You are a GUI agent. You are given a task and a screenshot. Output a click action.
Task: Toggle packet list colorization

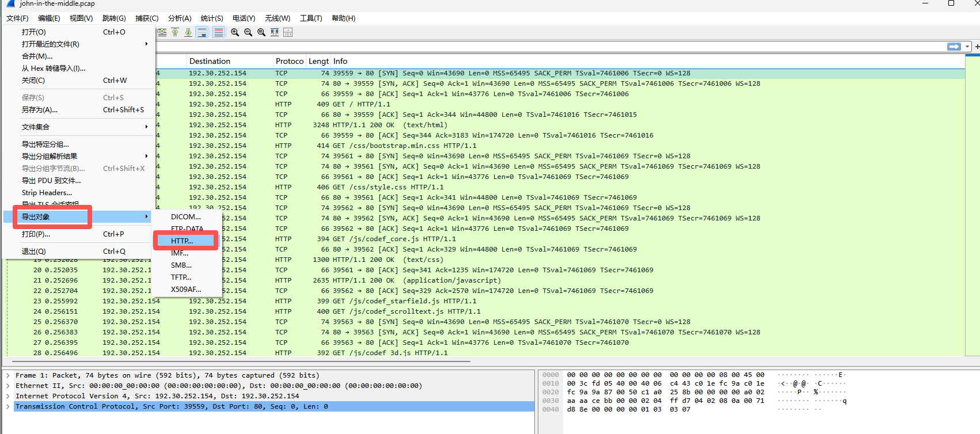pos(218,32)
